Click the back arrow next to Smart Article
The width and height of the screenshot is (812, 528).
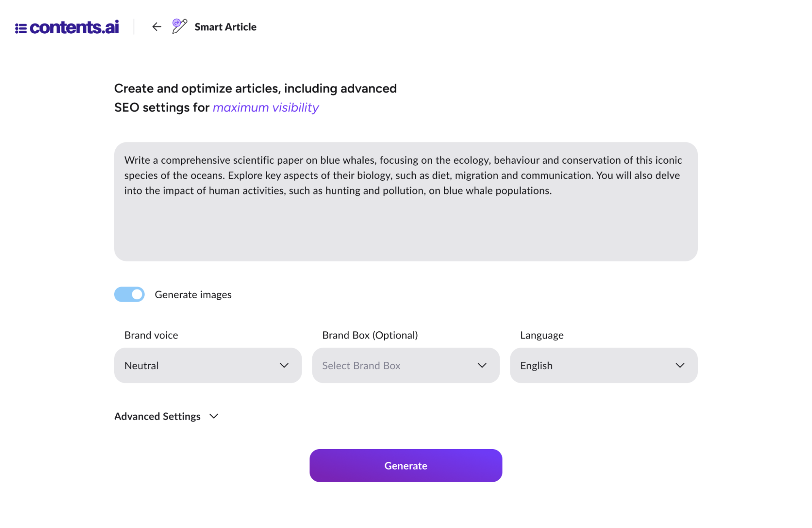pyautogui.click(x=156, y=27)
